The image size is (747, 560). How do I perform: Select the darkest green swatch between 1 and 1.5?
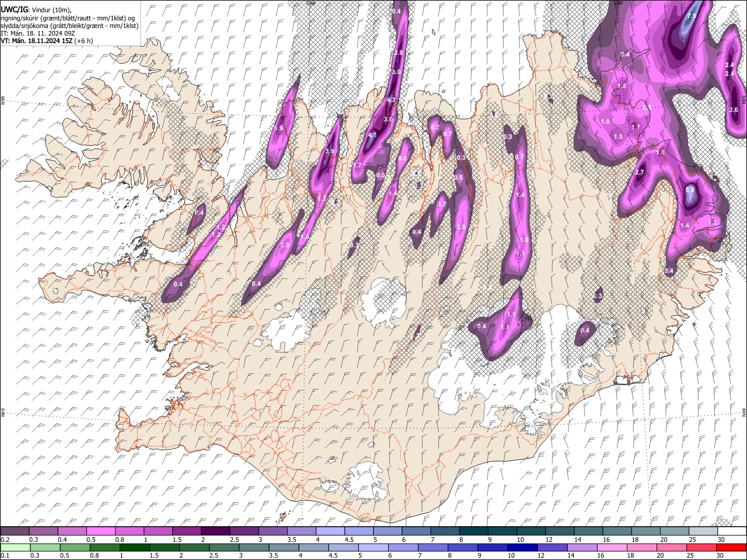coord(135,547)
